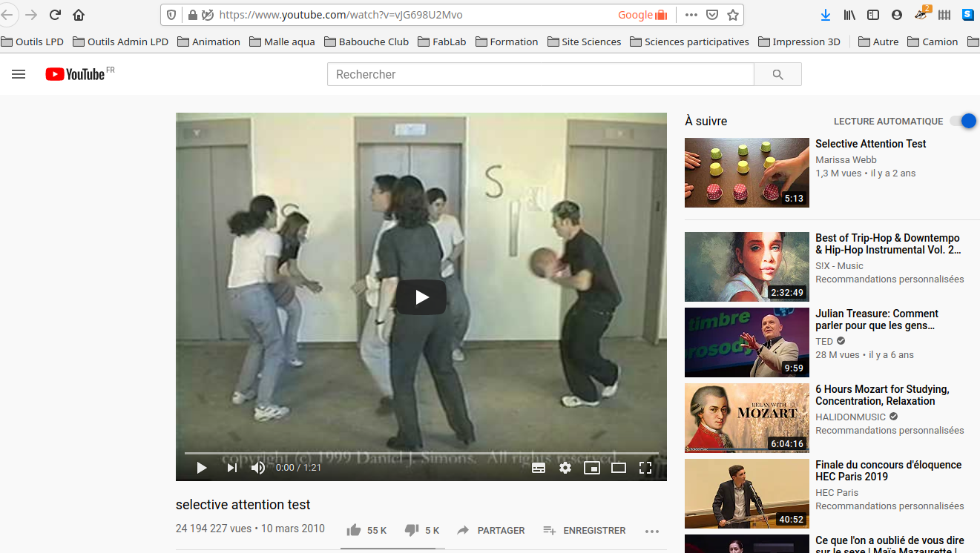The image size is (980, 553).
Task: Open the YouTube hamburger guide menu
Action: coord(19,74)
